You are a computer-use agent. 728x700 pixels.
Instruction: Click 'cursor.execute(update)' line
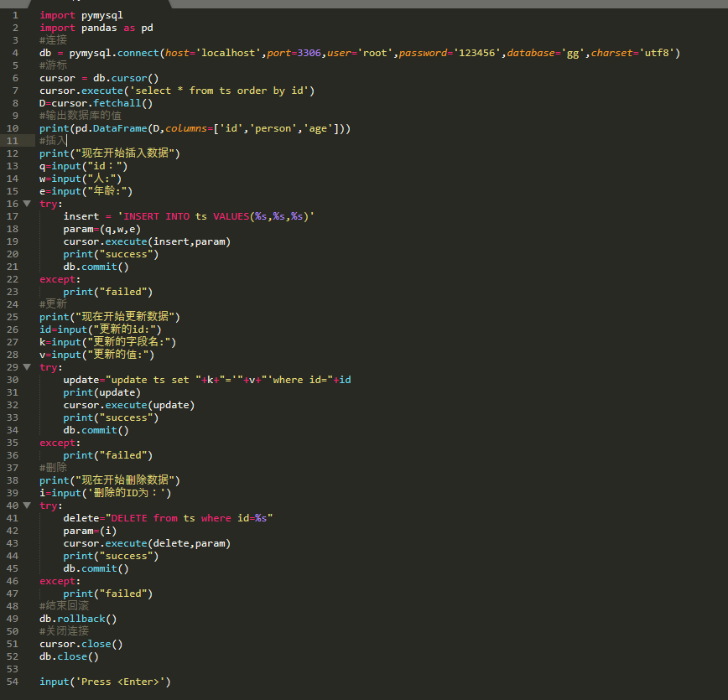tap(129, 405)
